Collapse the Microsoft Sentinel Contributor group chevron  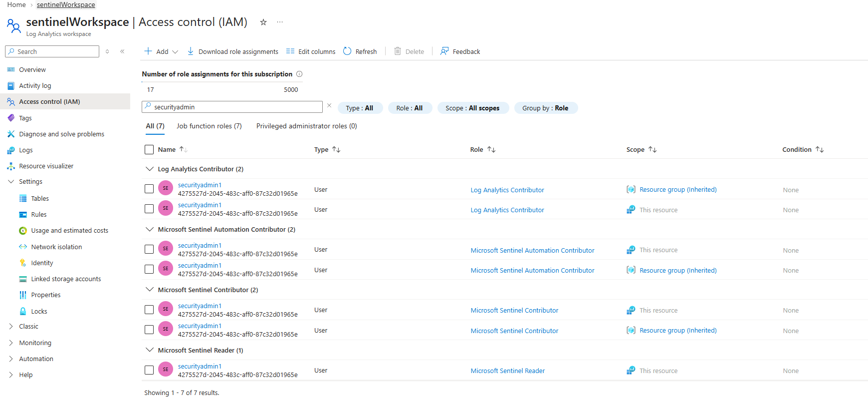(149, 290)
